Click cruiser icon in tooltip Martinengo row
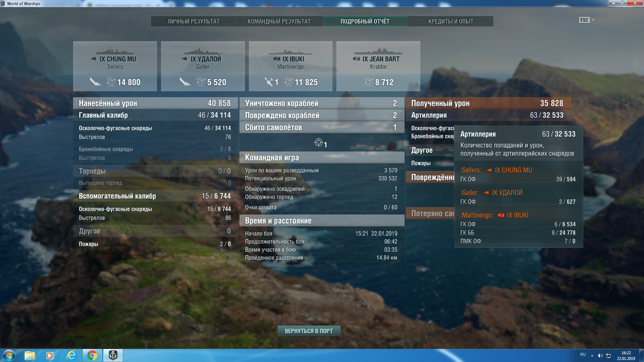This screenshot has height=362, width=644. pyautogui.click(x=501, y=215)
